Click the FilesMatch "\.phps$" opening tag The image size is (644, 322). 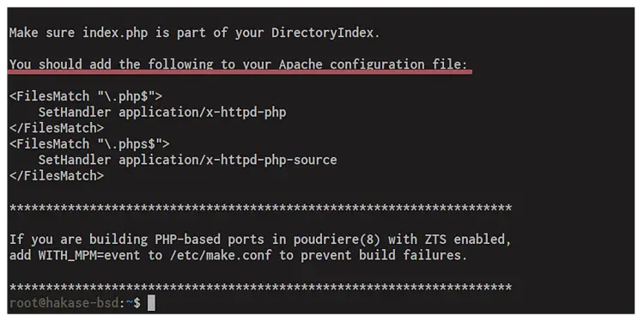point(89,144)
